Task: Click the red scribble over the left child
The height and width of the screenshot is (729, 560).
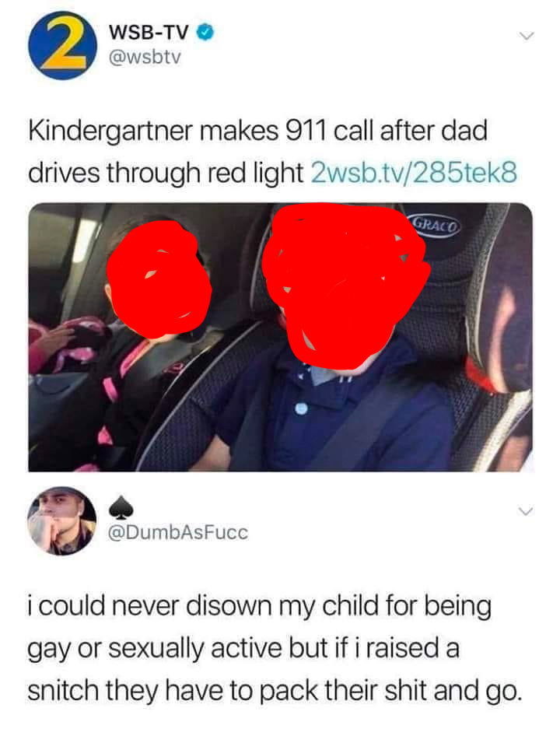Action: pyautogui.click(x=159, y=279)
